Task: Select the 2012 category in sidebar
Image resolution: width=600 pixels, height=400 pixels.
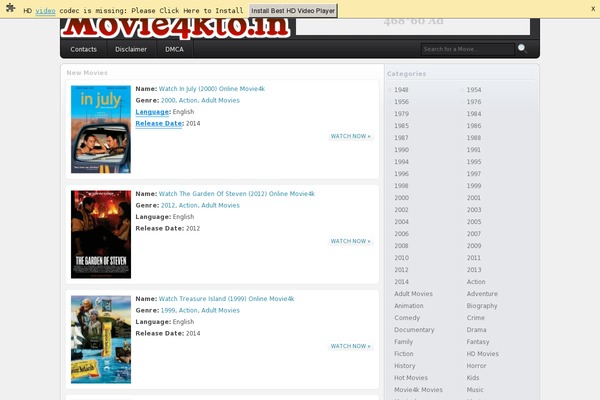Action: [x=401, y=269]
